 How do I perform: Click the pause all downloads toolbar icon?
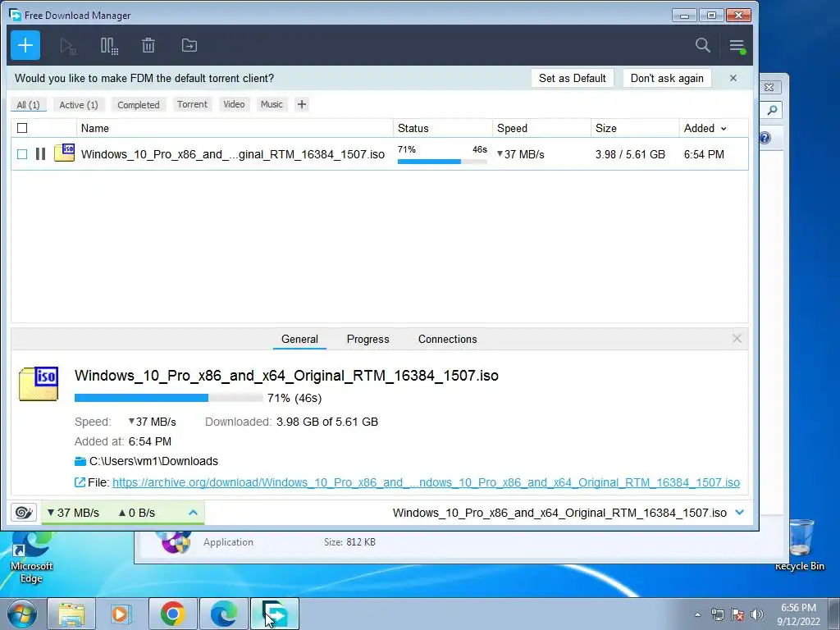pos(109,46)
